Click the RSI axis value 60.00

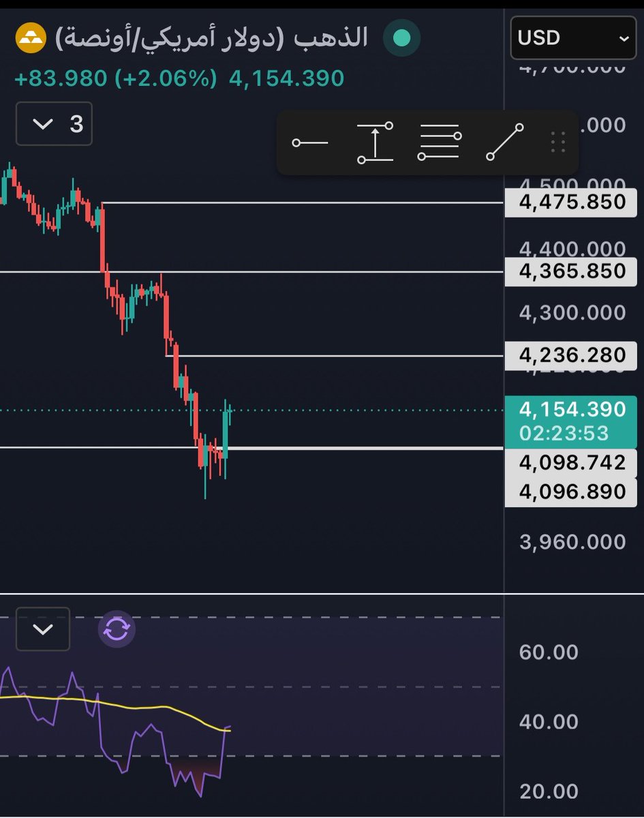(549, 652)
